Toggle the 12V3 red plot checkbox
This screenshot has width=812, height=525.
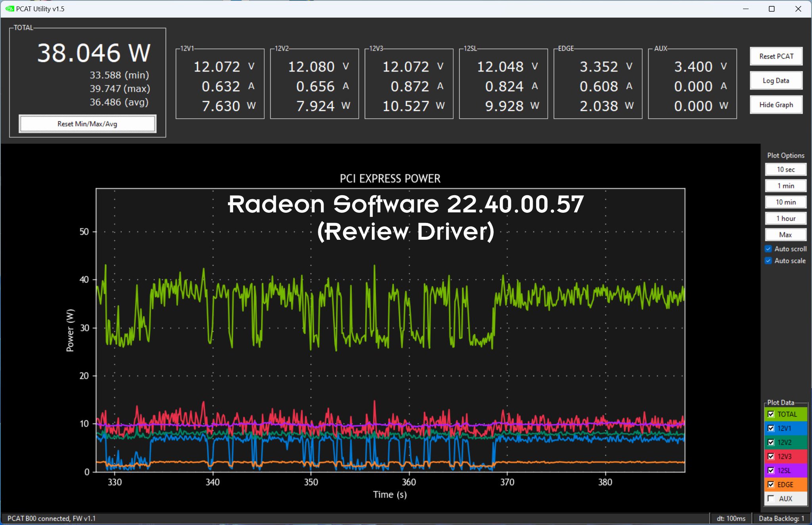tap(771, 456)
